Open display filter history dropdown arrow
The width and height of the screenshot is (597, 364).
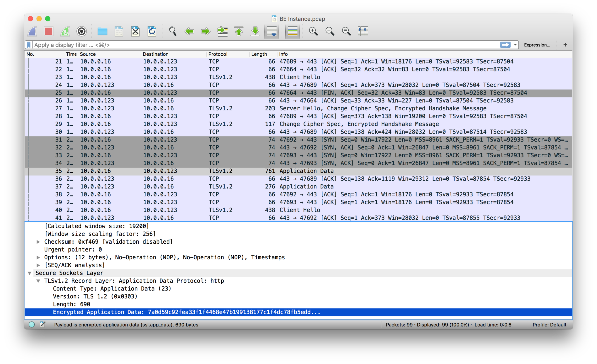click(515, 45)
